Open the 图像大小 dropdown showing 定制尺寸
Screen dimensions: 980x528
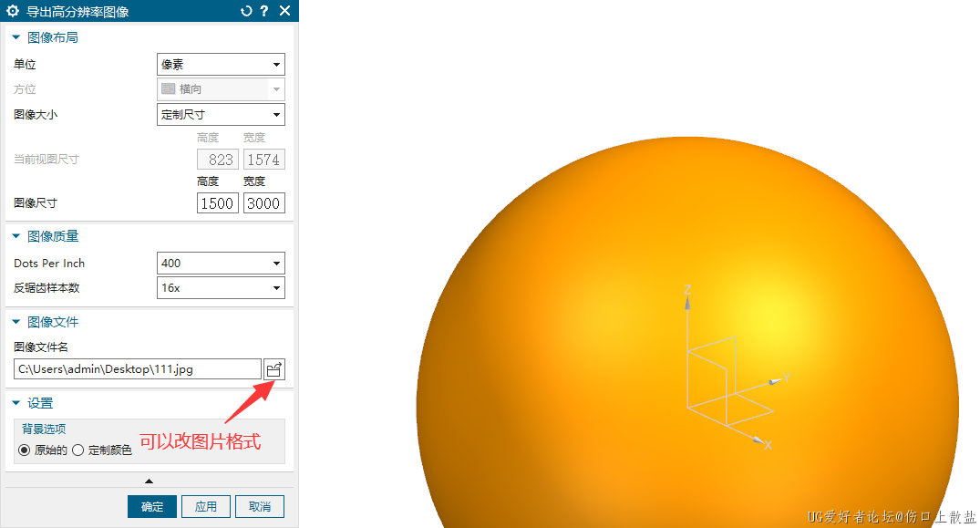coord(221,115)
